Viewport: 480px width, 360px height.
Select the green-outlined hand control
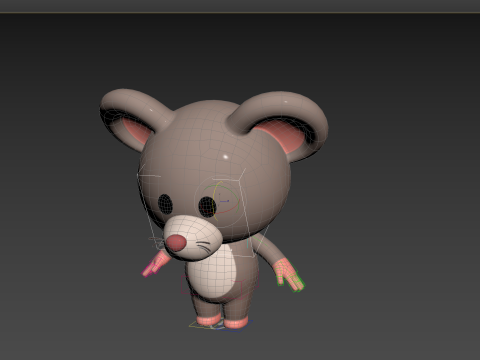(289, 275)
